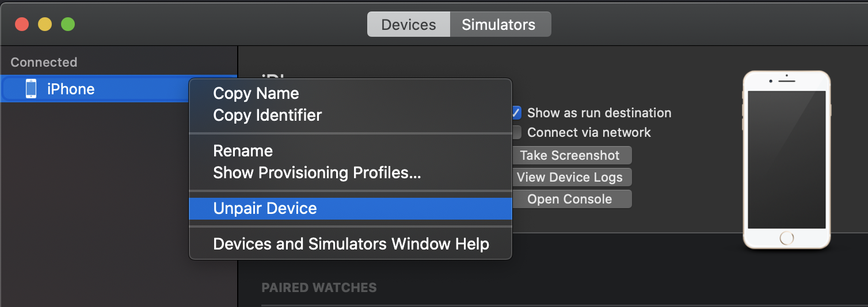868x307 pixels.
Task: Click the green zoom window button
Action: tap(68, 25)
